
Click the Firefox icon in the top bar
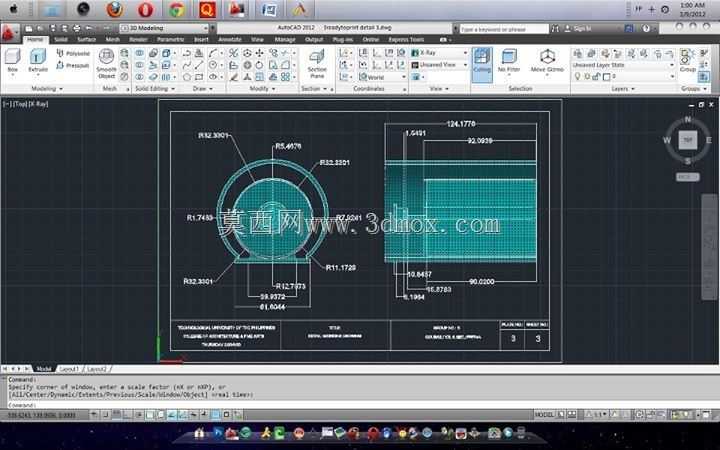[114, 9]
